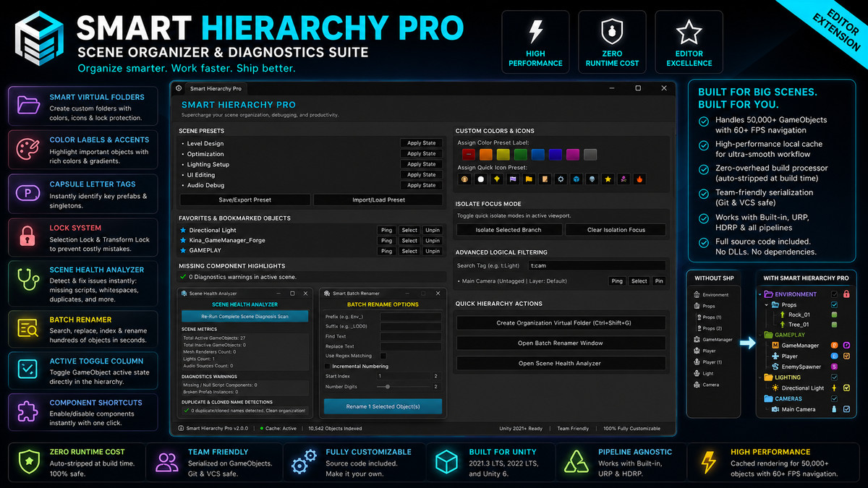Screen dimensions: 868x488
Task: Toggle the Directional Light component checkbox
Action: point(846,388)
